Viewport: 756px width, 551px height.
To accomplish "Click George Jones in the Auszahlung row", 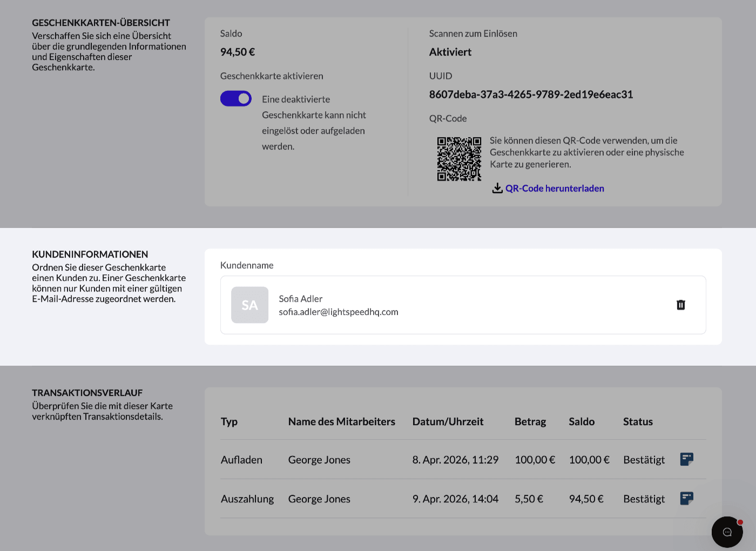I will click(319, 499).
